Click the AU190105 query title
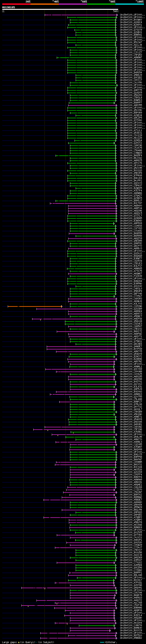The height and width of the screenshot is (644, 146). (8, 8)
